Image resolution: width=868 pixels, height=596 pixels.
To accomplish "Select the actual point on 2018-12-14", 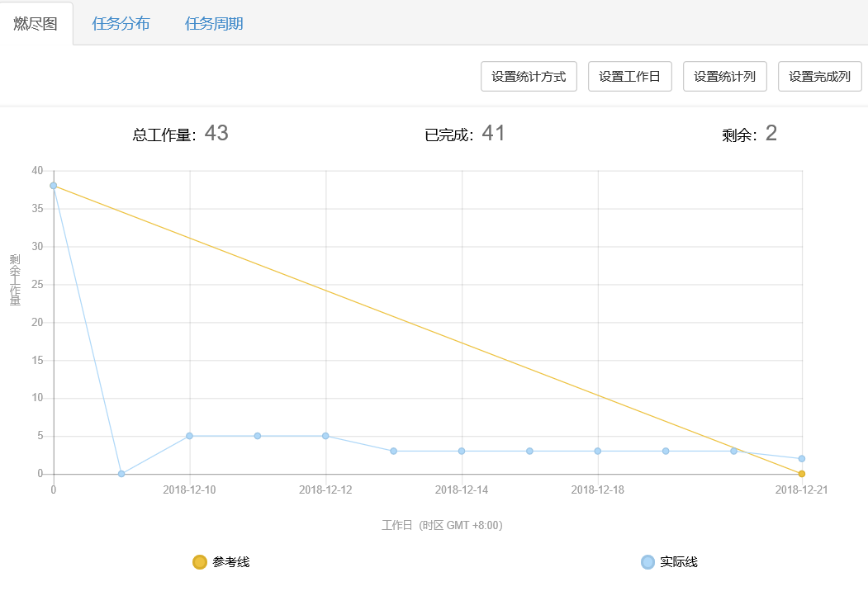I will click(x=462, y=451).
